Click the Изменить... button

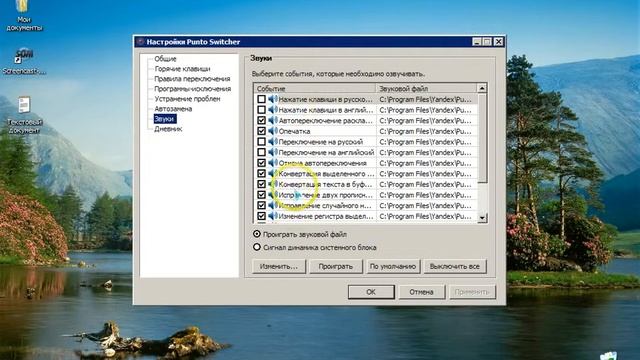279,266
